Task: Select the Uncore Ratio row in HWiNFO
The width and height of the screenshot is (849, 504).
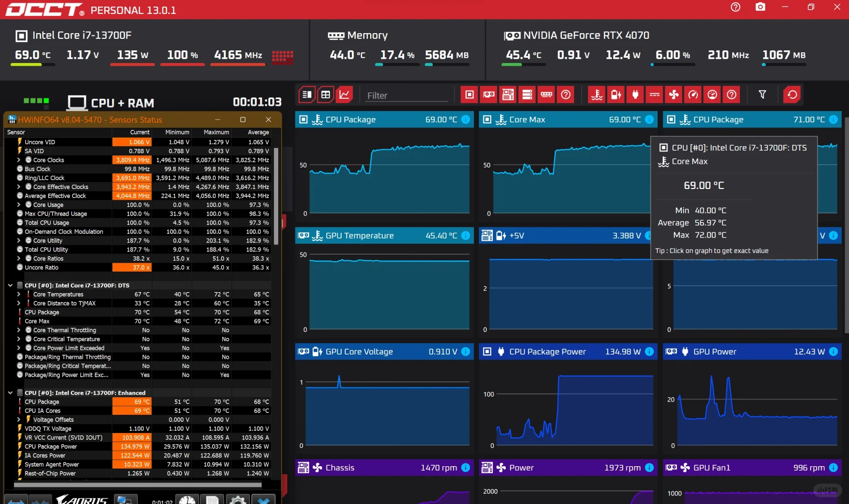Action: [138, 267]
